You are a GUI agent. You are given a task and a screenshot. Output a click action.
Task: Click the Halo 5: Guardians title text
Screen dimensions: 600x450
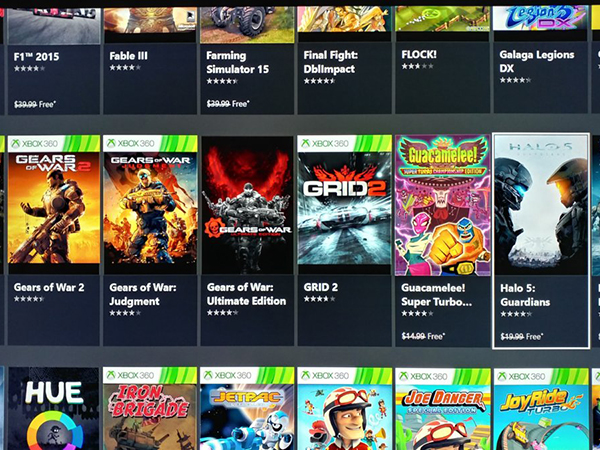point(525,295)
